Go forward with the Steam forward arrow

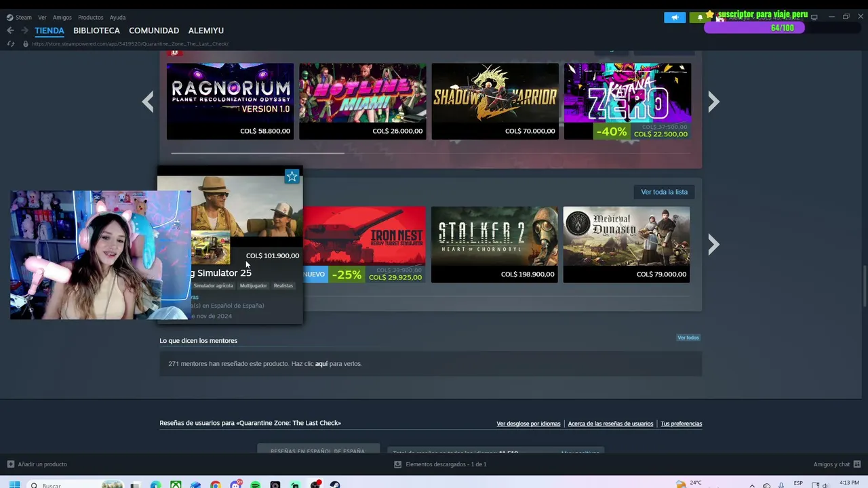(x=24, y=30)
